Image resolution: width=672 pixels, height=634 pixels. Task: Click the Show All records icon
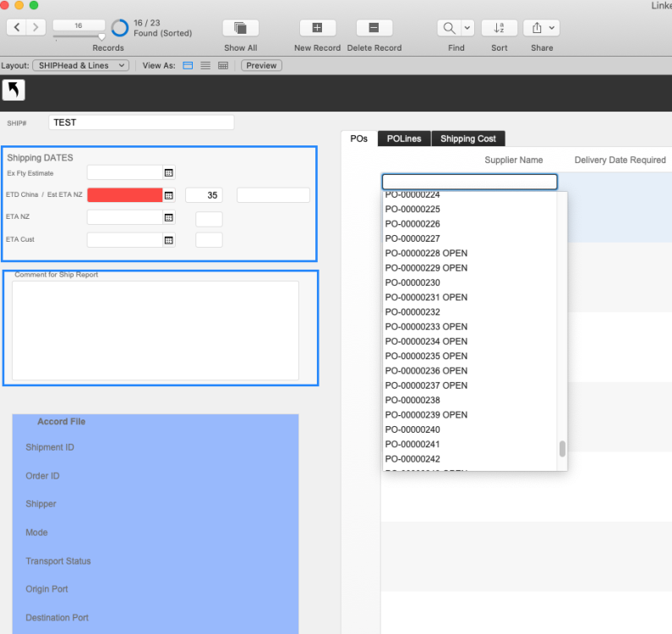pyautogui.click(x=240, y=28)
